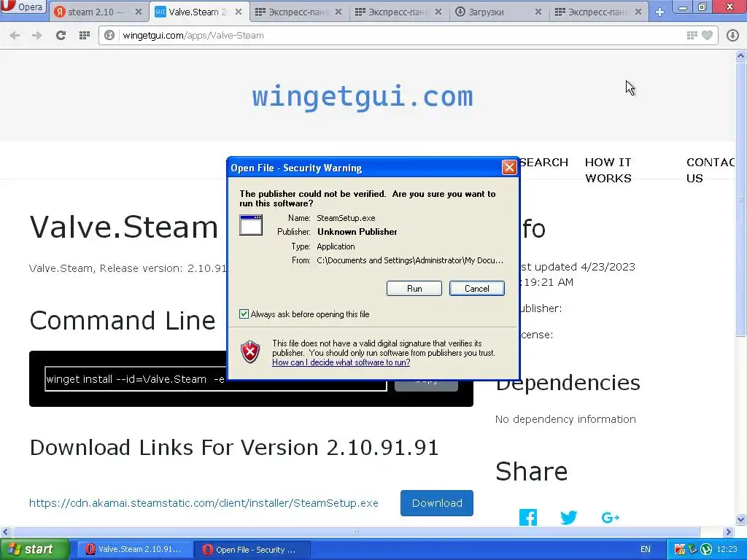This screenshot has width=747, height=560.
Task: Click the site info globe icon in address bar
Action: pos(109,35)
